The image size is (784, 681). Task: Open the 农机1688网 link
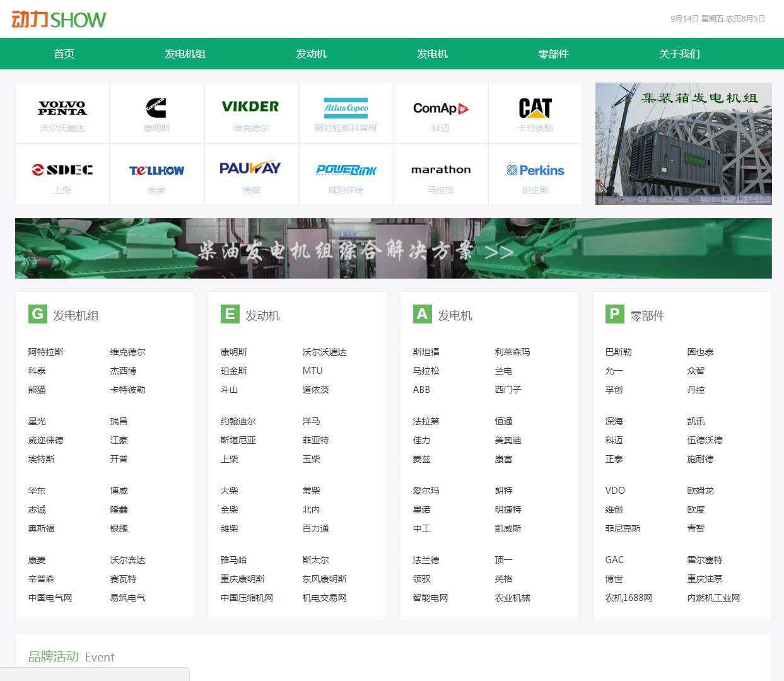629,598
